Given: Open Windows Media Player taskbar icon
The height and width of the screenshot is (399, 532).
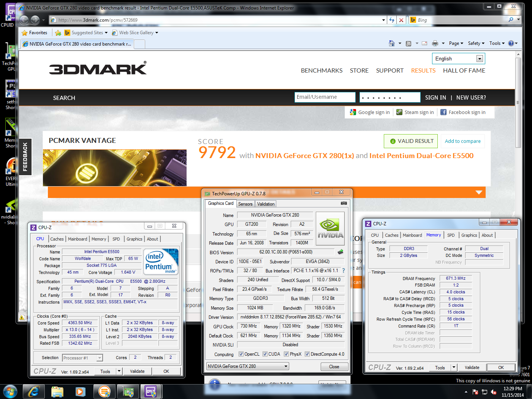Looking at the screenshot, I should [x=80, y=391].
